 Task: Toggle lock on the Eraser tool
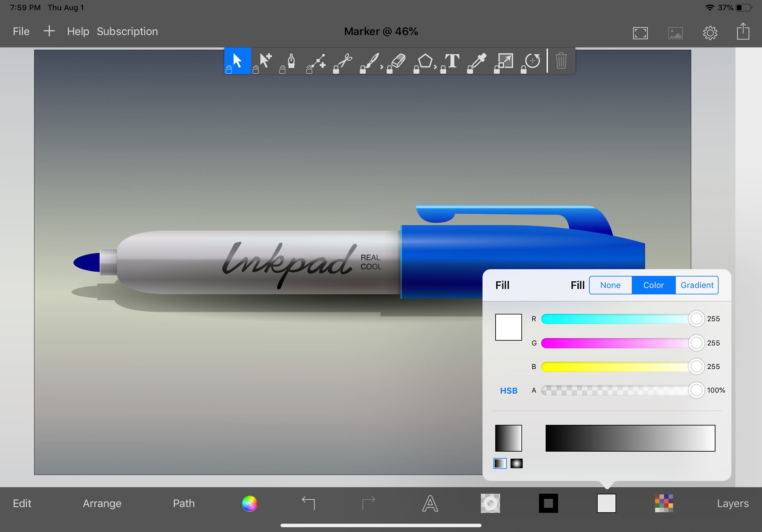click(390, 70)
